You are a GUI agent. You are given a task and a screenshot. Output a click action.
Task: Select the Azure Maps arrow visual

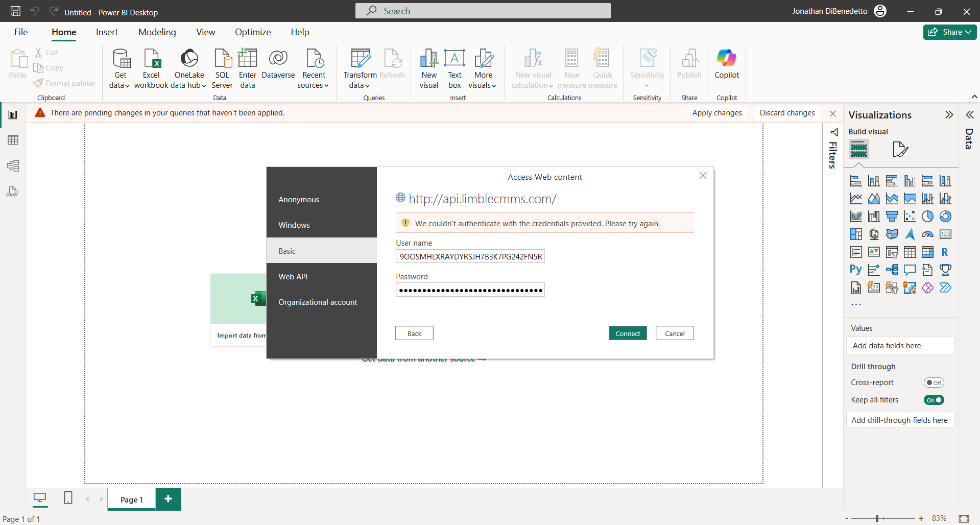click(x=910, y=234)
